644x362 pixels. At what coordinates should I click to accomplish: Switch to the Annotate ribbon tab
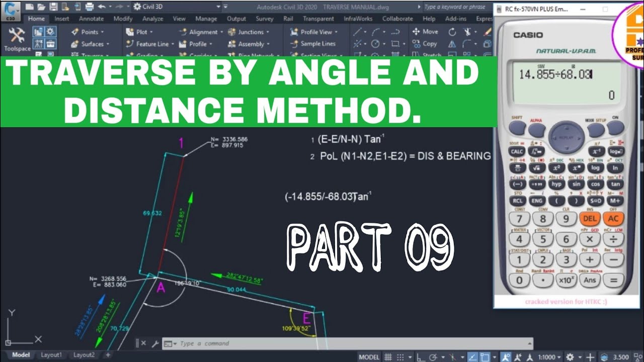[x=91, y=19]
